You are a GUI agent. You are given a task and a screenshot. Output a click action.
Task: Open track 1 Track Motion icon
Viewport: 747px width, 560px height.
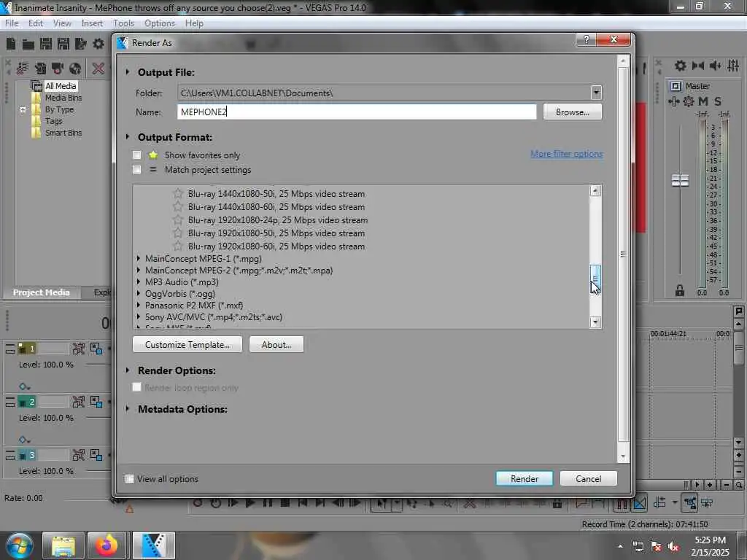pos(79,349)
